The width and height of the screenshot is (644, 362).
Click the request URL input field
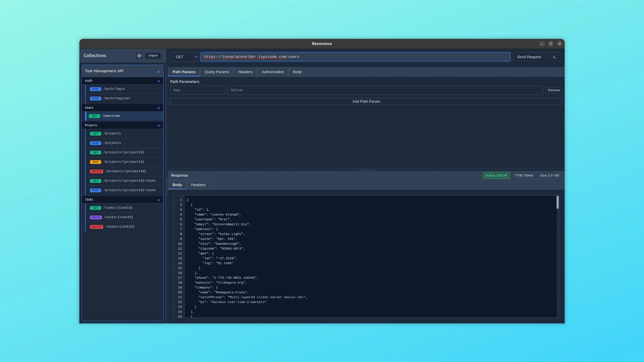[355, 57]
